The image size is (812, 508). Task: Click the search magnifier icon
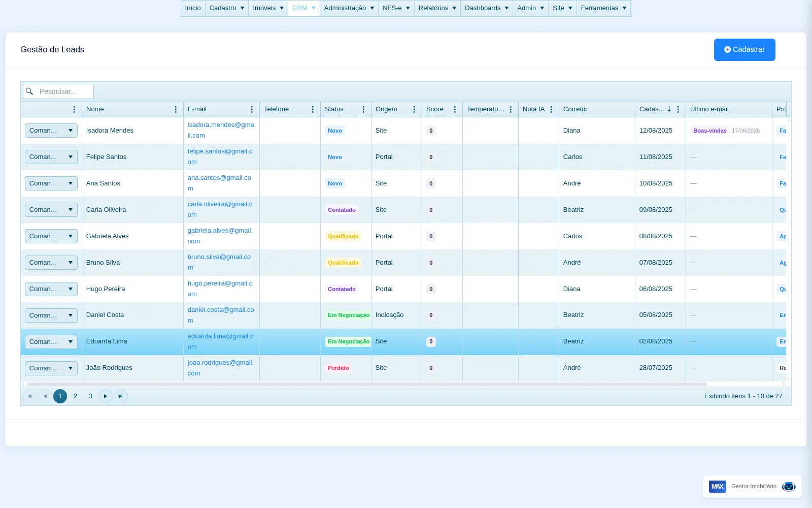(x=29, y=91)
